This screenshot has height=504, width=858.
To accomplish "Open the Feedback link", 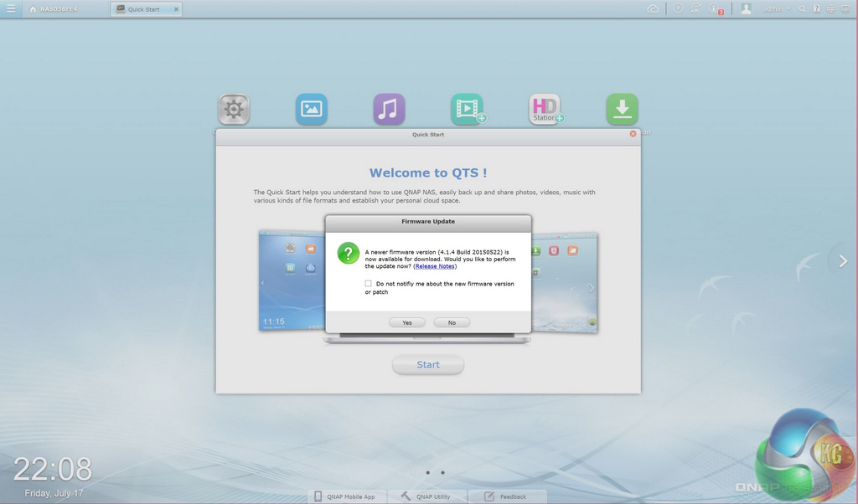I will point(506,496).
